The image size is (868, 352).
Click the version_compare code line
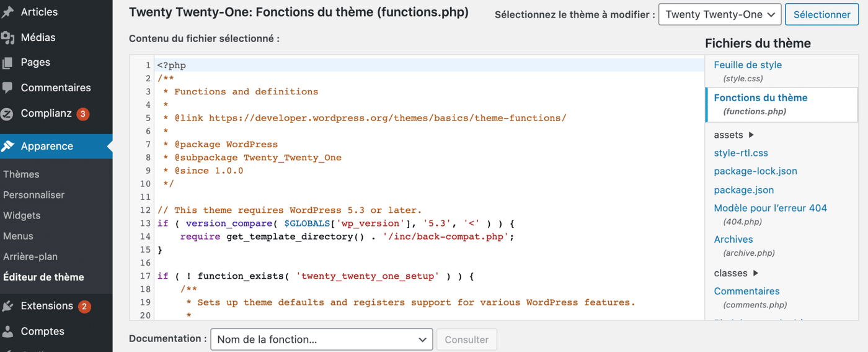coord(336,223)
